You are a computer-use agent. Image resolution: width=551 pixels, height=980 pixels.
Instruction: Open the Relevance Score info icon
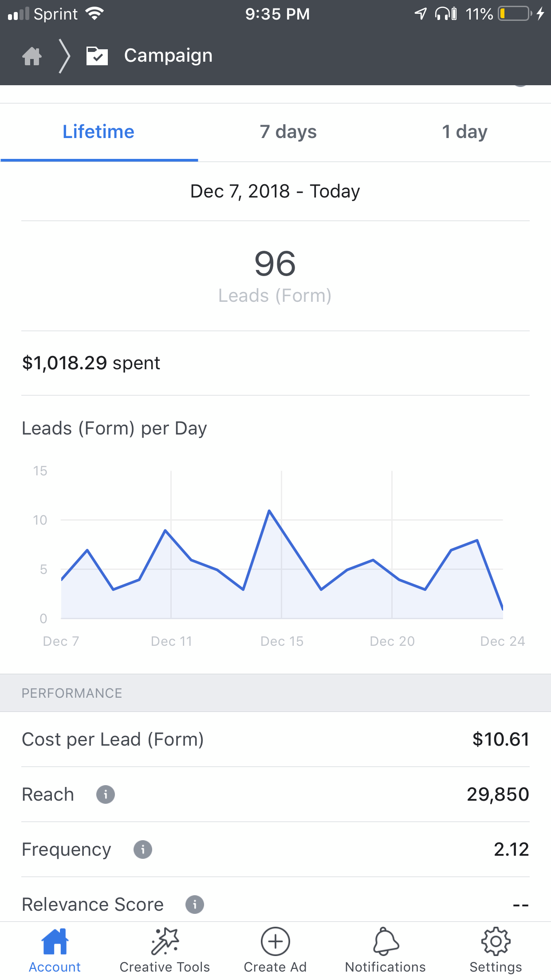tap(195, 904)
